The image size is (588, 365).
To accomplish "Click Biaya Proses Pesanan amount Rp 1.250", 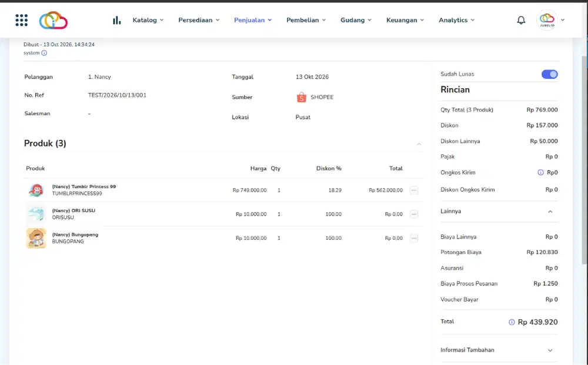I will click(545, 284).
